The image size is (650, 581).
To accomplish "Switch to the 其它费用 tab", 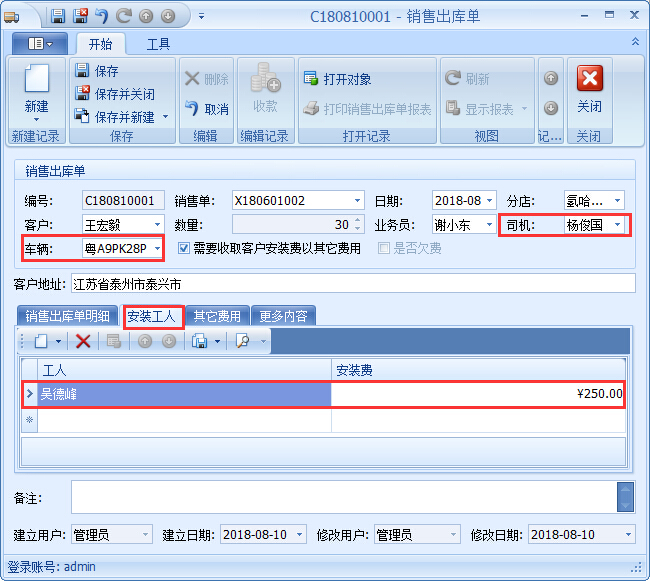I will [217, 316].
